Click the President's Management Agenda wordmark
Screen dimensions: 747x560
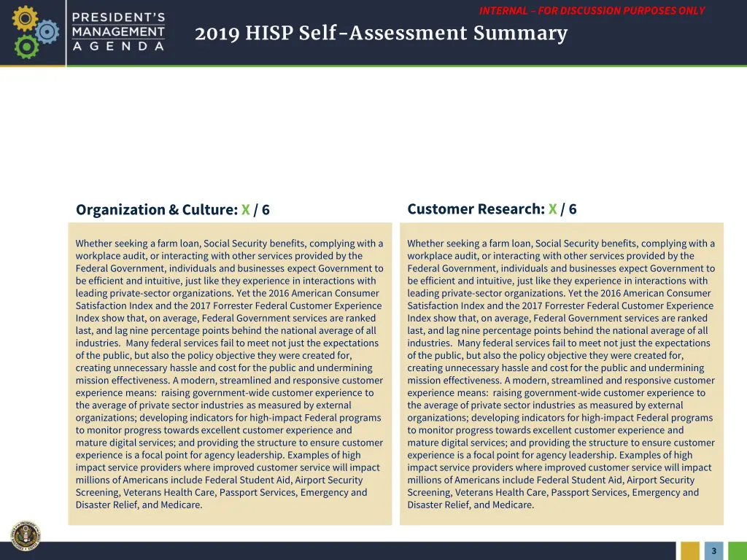pos(118,31)
